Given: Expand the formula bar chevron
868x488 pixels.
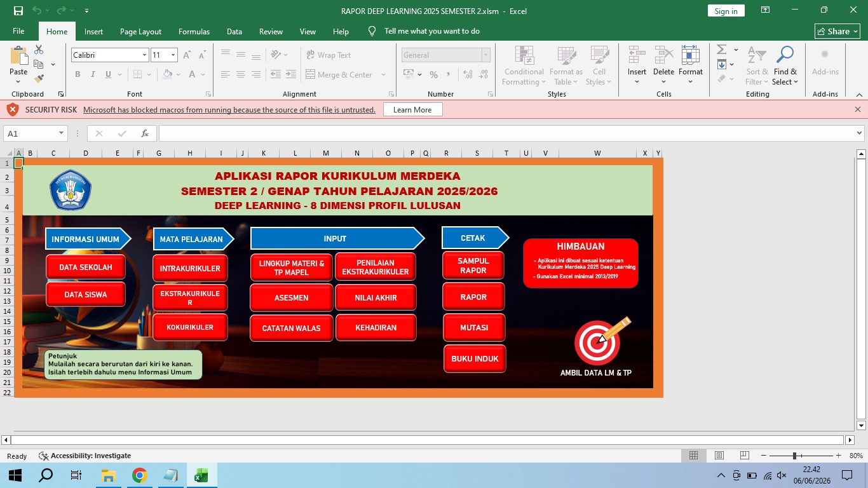Looking at the screenshot, I should 860,133.
